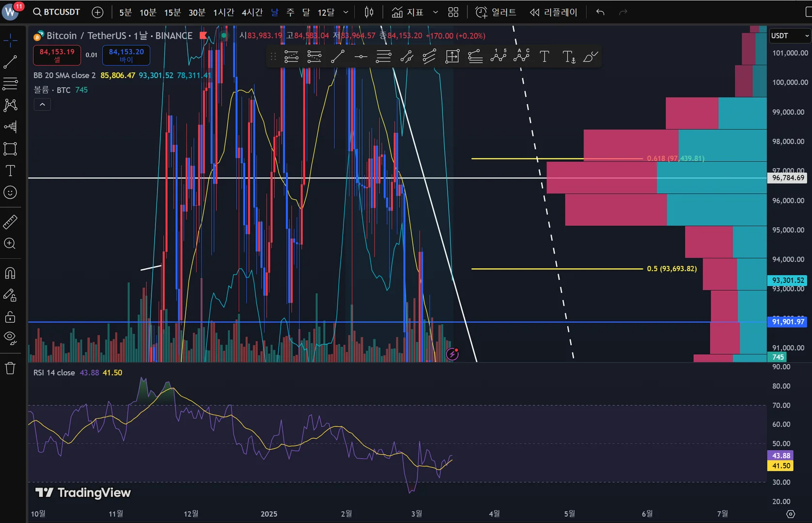Select the text annotation tool in left sidebar
This screenshot has height=523, width=812.
10,170
